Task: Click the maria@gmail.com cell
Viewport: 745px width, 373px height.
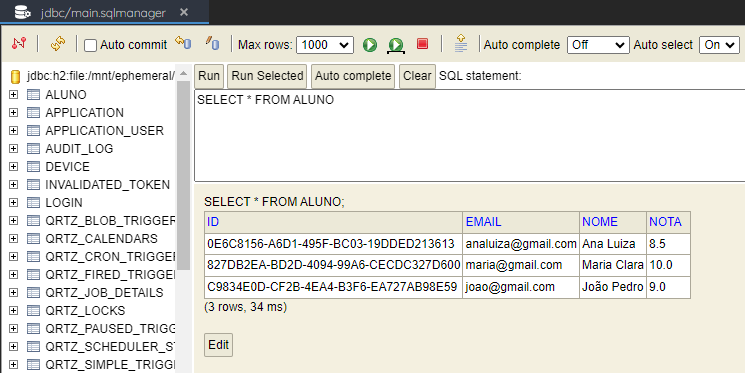Action: tap(521, 265)
